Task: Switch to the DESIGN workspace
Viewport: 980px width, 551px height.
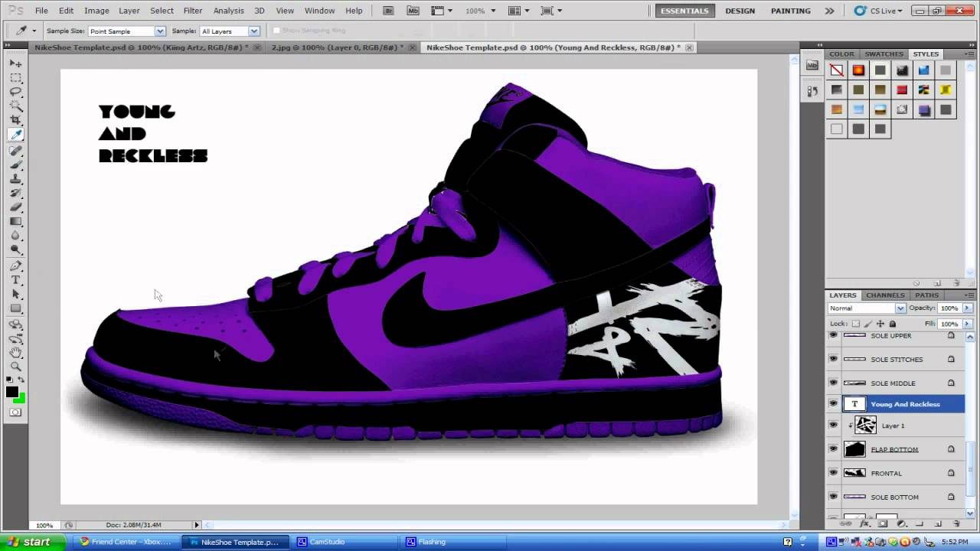Action: [740, 11]
